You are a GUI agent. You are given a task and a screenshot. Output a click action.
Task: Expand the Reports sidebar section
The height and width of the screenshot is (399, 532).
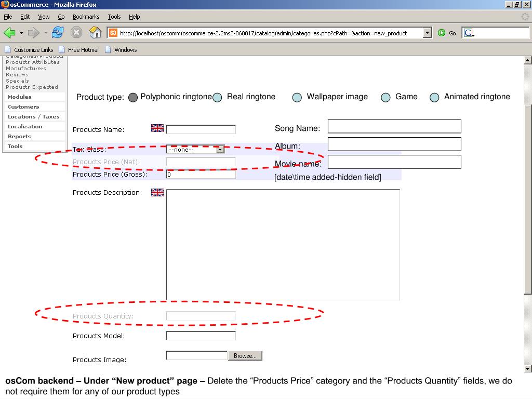click(19, 136)
